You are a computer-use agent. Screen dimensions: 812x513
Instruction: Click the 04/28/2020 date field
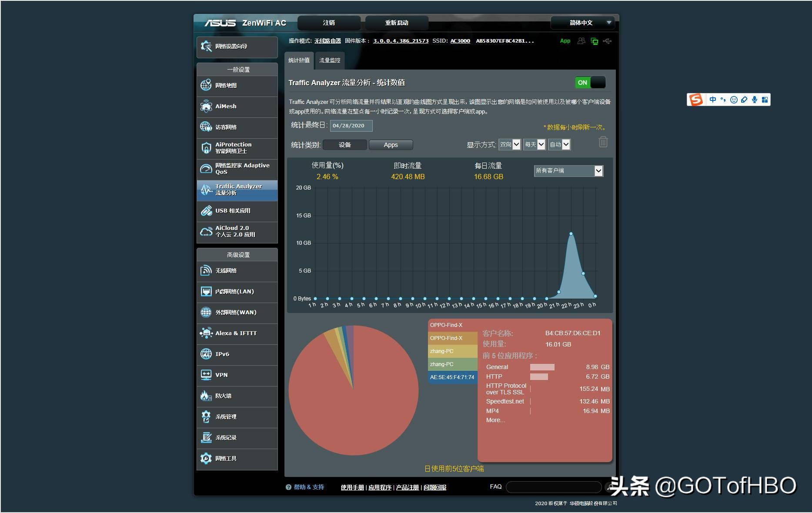point(351,126)
